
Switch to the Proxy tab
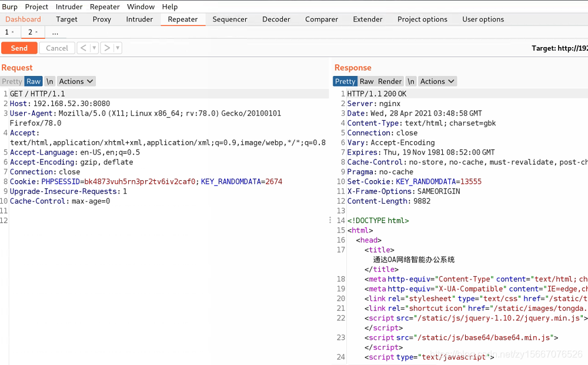point(102,19)
